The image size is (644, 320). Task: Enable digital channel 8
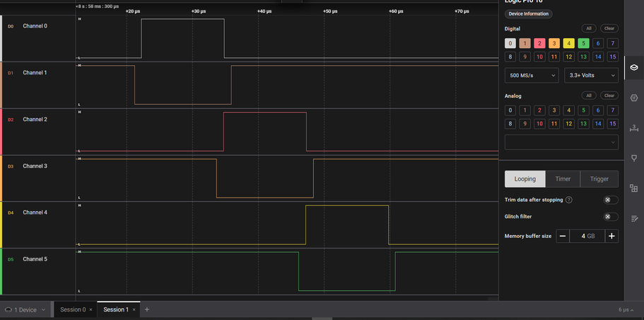[510, 57]
